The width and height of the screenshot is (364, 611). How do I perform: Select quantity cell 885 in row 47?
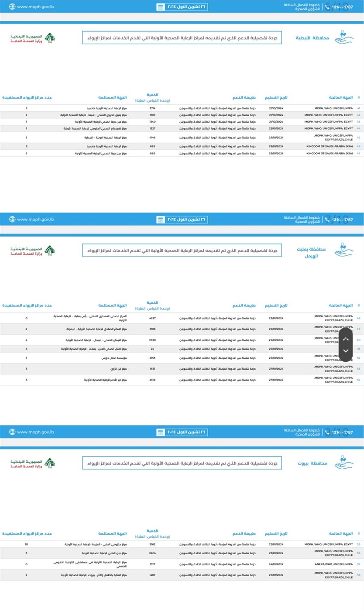tap(153, 153)
